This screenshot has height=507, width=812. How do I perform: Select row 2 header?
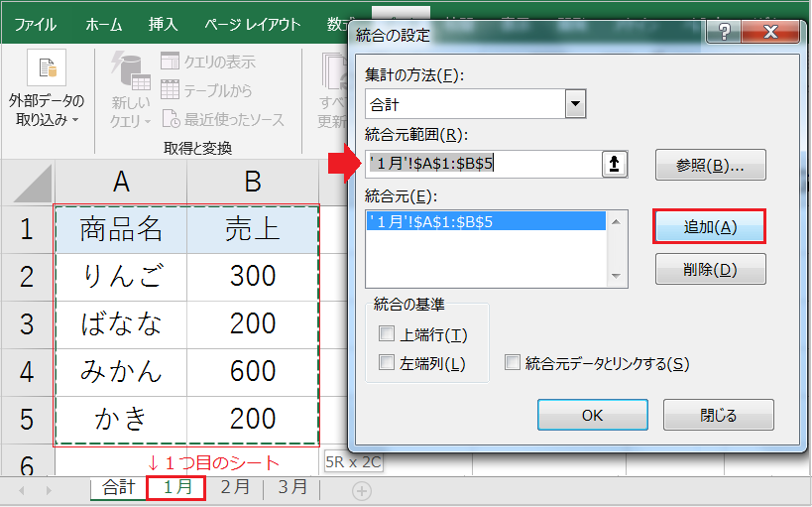click(x=27, y=277)
